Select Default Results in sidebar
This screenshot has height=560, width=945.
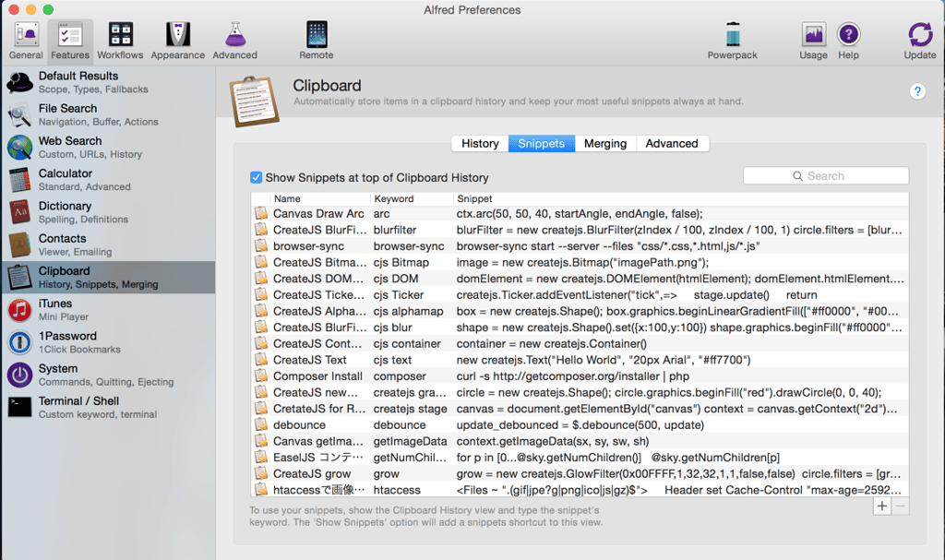tap(108, 83)
